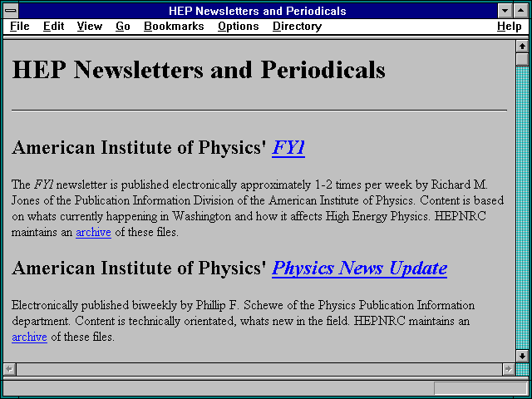
Task: Open the FYI archive link
Action: 93,233
